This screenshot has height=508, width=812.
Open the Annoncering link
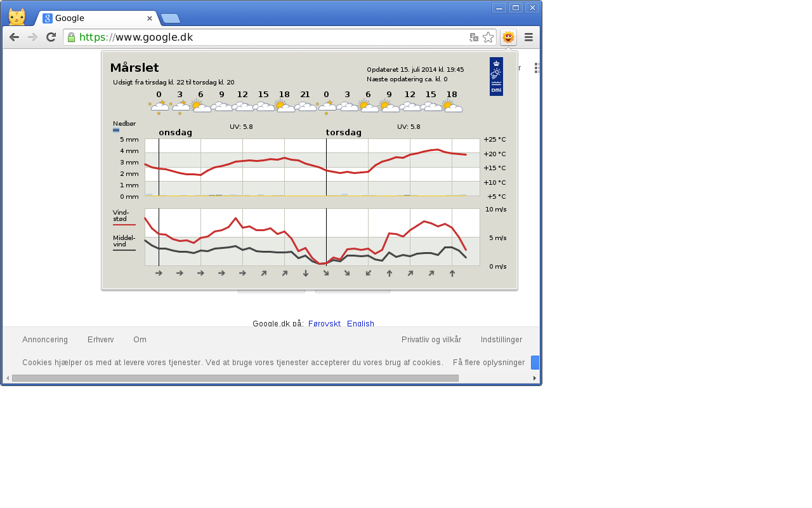(45, 340)
